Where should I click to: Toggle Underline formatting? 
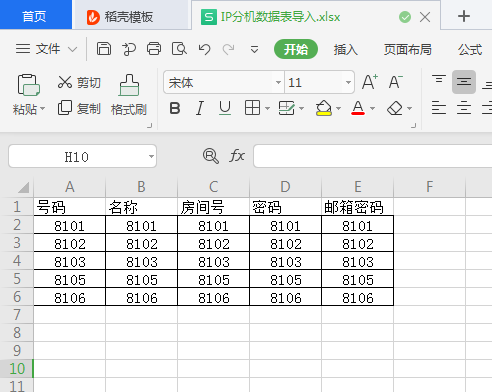point(225,108)
